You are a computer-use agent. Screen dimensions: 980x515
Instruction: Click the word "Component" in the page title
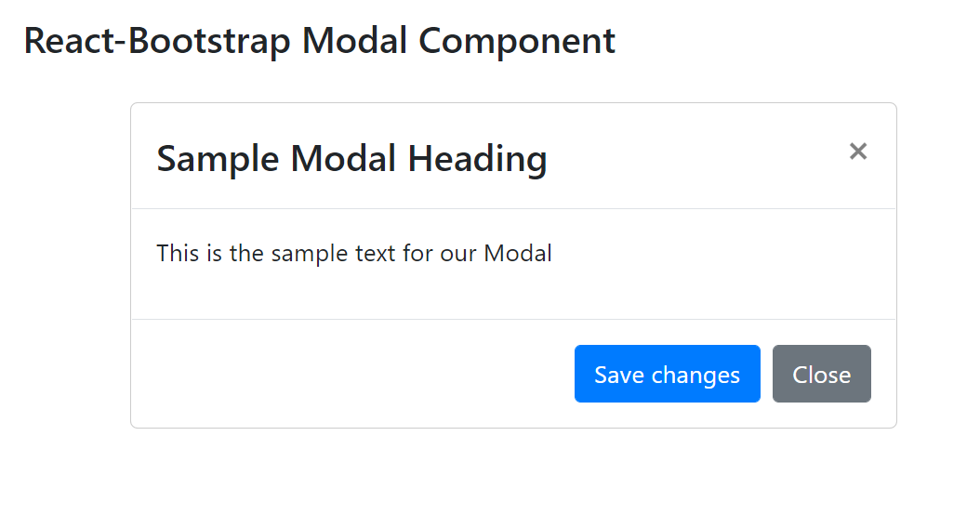(x=516, y=41)
